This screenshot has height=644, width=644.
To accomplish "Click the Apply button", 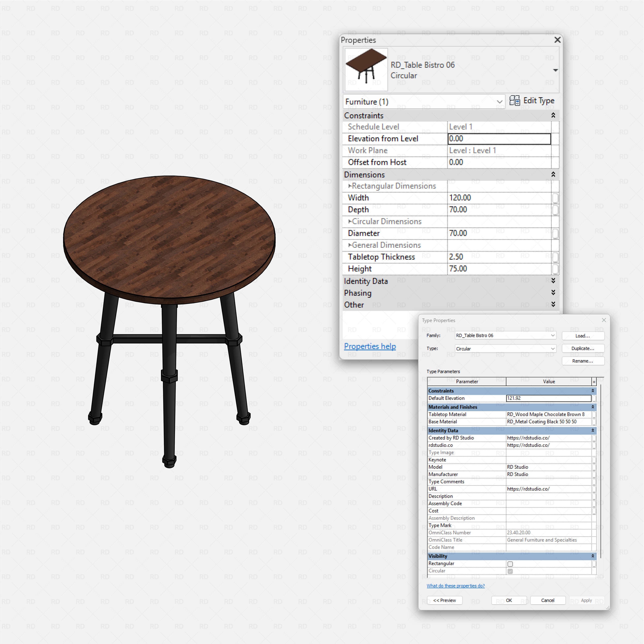I will [586, 600].
